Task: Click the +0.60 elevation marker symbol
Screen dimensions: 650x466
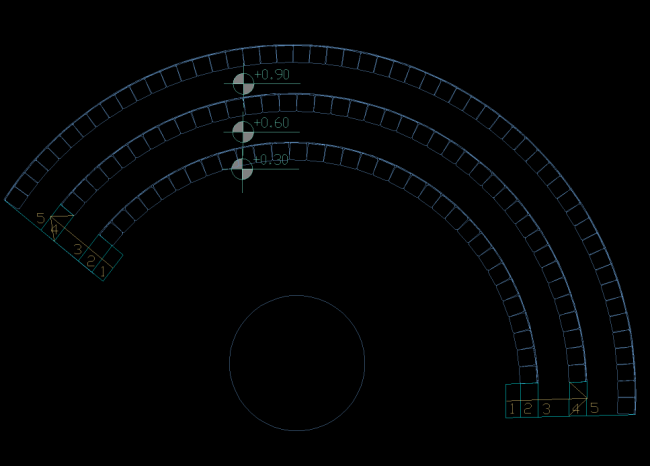Action: (x=242, y=131)
